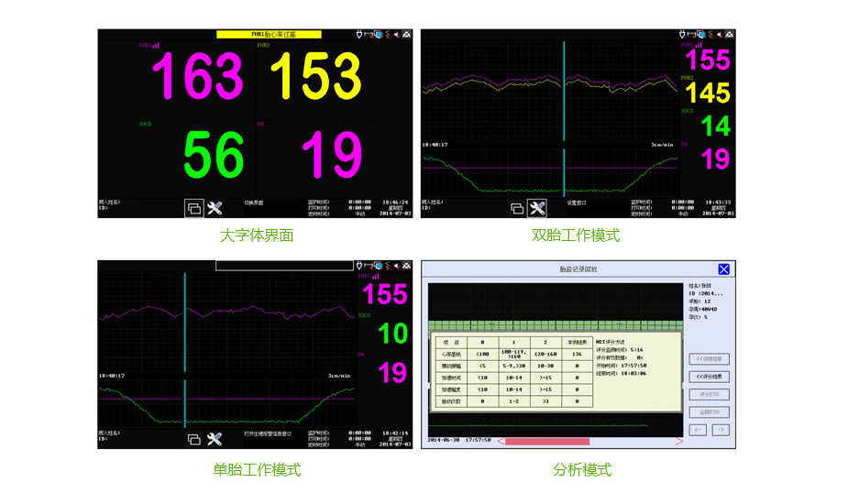Click the FHR1 value 155 on single-fetus screen
This screenshot has height=504, width=848.
coord(384,294)
